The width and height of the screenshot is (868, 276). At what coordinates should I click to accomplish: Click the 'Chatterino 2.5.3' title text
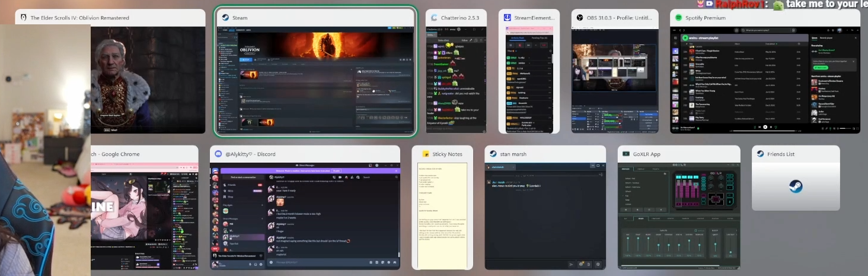(x=461, y=18)
